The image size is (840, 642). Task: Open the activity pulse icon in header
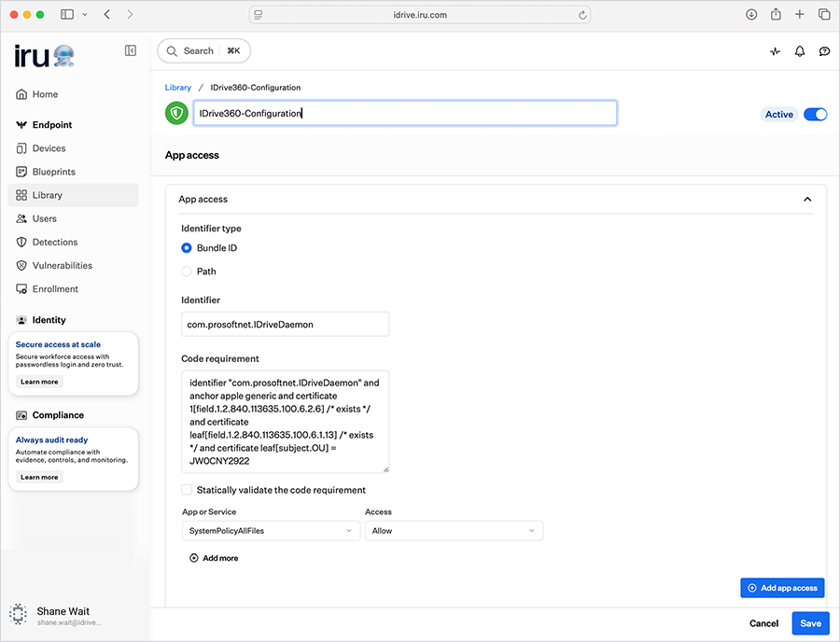776,51
